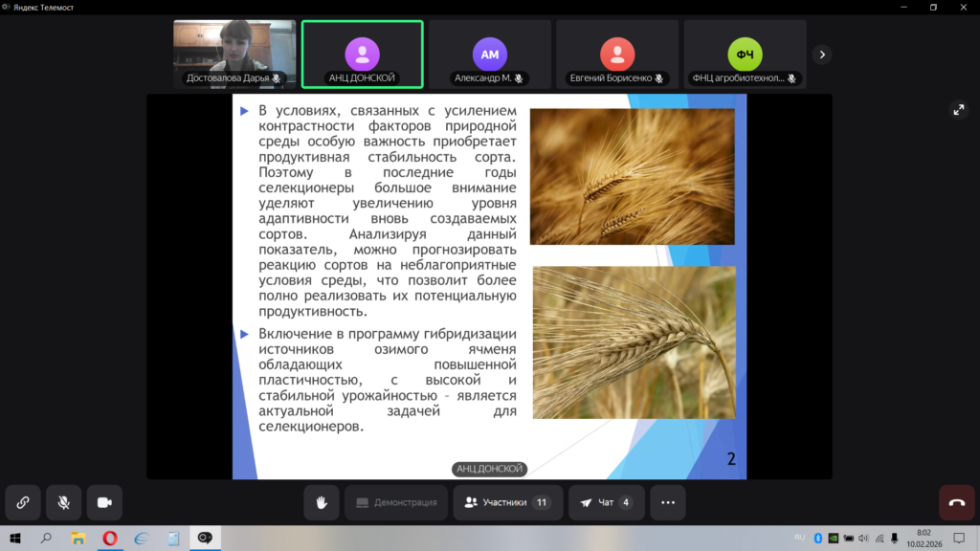This screenshot has height=551, width=980.
Task: Show next participants with the right chevron
Action: [821, 55]
